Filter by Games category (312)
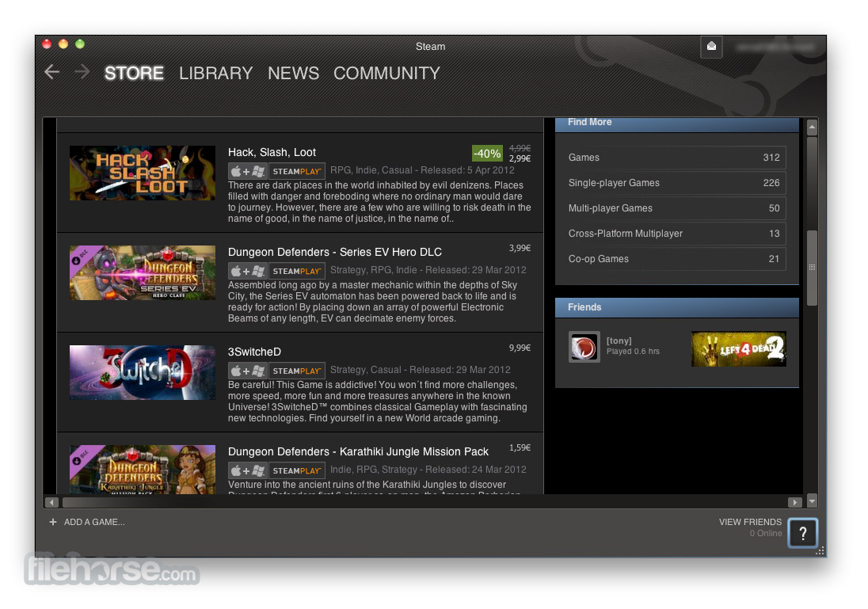Viewport: 868px width, 609px height. (x=676, y=158)
